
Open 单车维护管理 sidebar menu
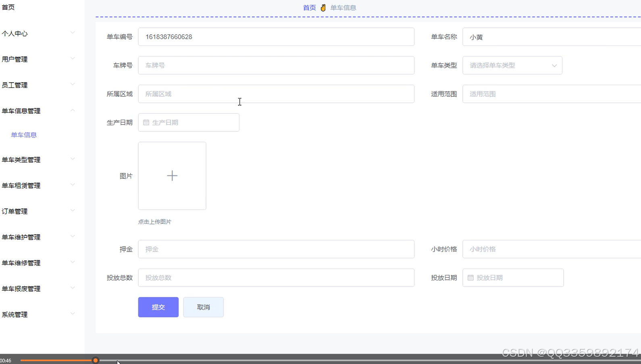point(21,237)
